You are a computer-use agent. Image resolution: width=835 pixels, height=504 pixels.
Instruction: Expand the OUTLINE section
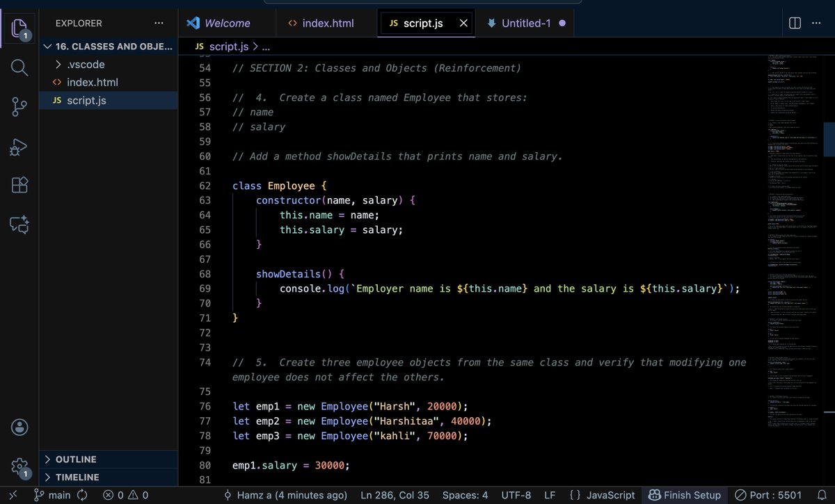coord(108,459)
